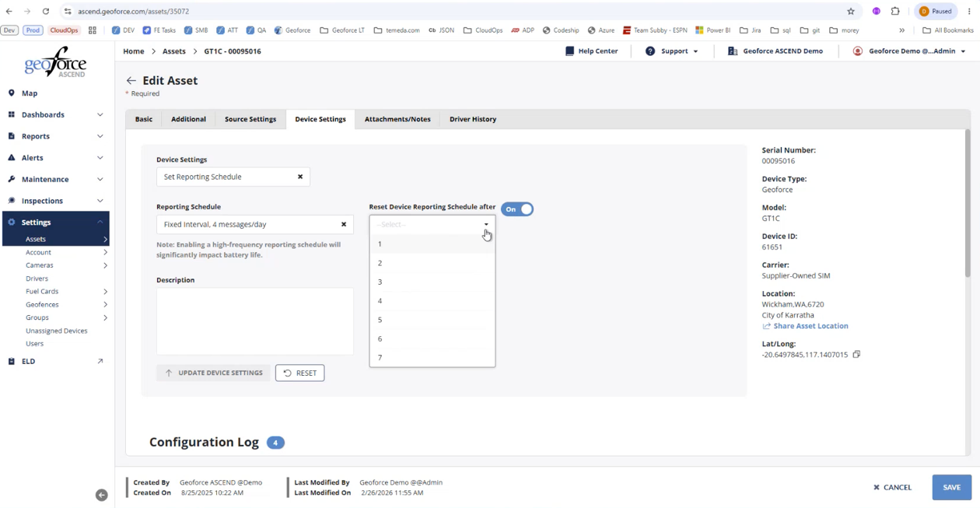The image size is (980, 508).
Task: Toggle off Reset Device Reporting Schedule switch
Action: click(x=517, y=209)
